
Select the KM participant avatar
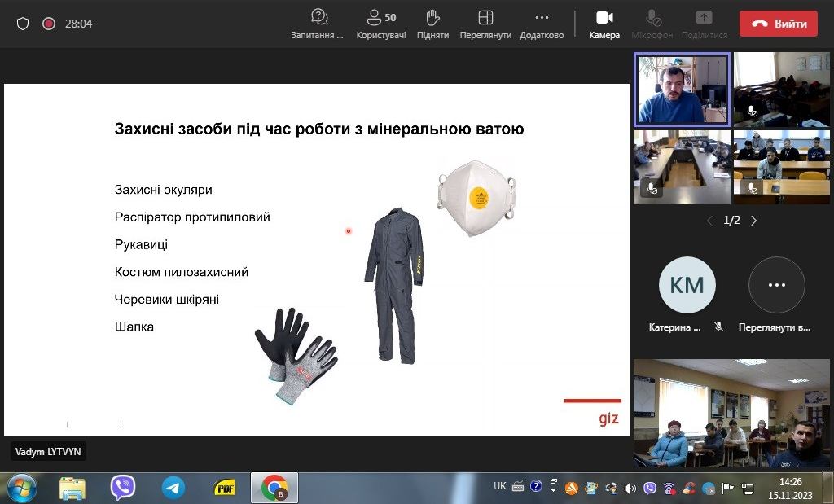click(x=687, y=285)
